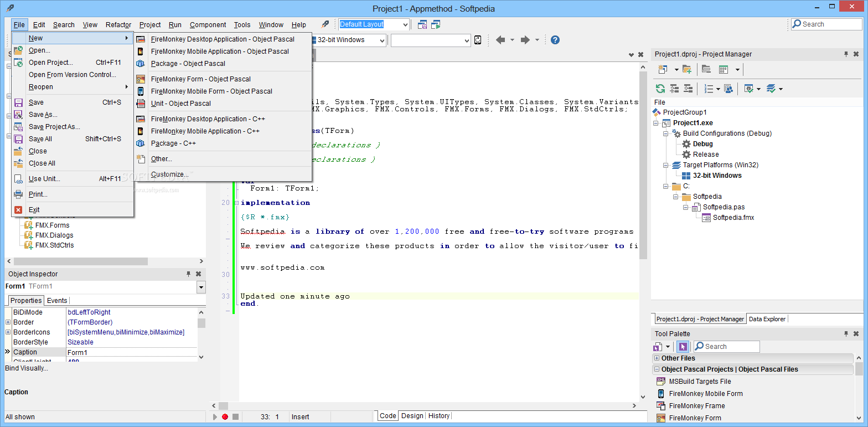Choose Unit - Object Pascal from New submenu
868x427 pixels.
(x=223, y=104)
